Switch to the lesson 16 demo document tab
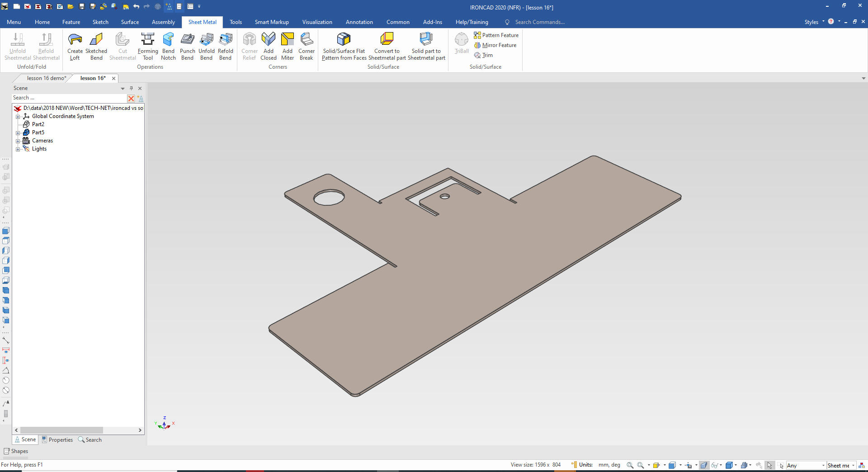868x472 pixels. coord(46,78)
